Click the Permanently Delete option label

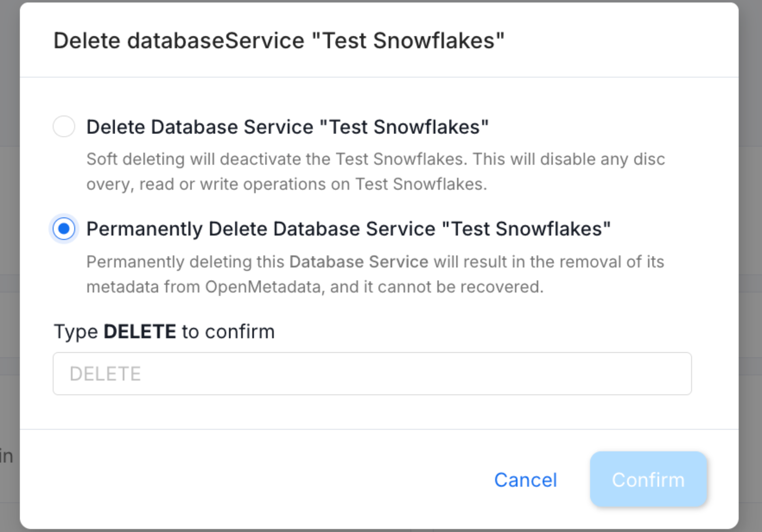348,228
